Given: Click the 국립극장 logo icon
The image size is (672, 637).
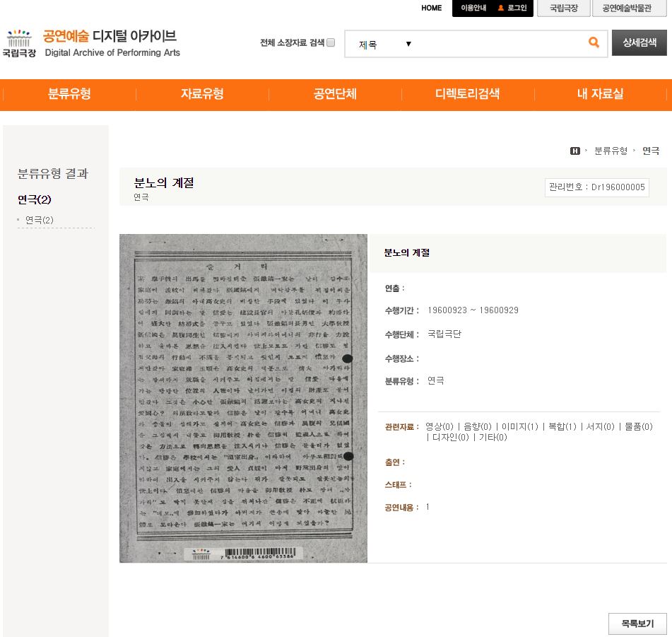Looking at the screenshot, I should tap(19, 42).
